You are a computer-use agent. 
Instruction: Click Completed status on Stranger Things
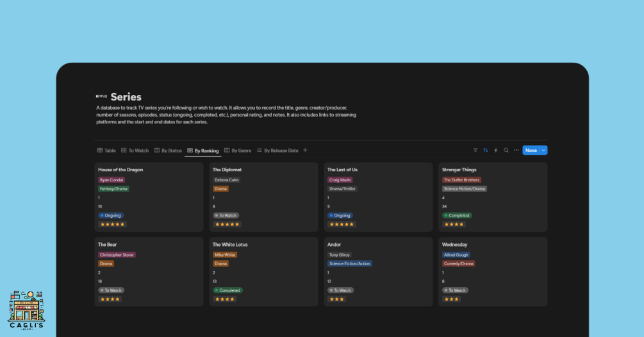point(457,215)
